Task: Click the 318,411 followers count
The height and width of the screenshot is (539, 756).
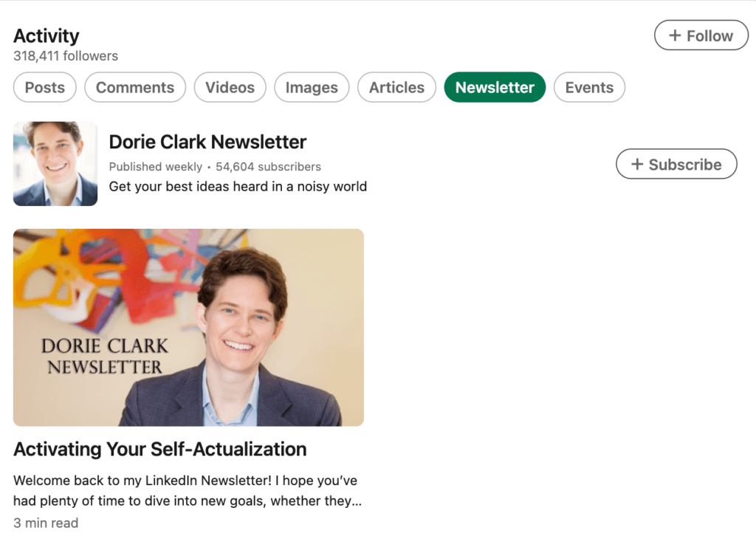Action: (66, 56)
